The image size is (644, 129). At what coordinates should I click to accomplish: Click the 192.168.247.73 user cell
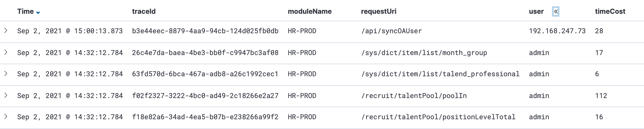pyautogui.click(x=557, y=31)
